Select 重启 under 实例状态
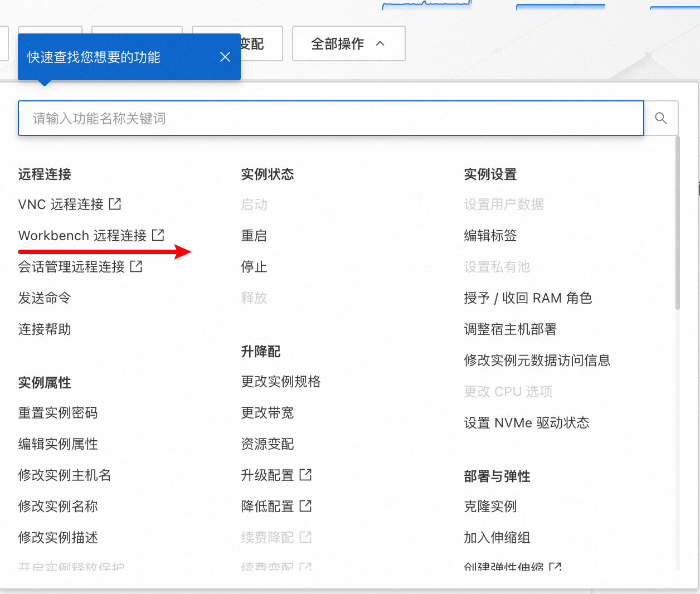Viewport: 700px width, 594px height. (x=254, y=236)
